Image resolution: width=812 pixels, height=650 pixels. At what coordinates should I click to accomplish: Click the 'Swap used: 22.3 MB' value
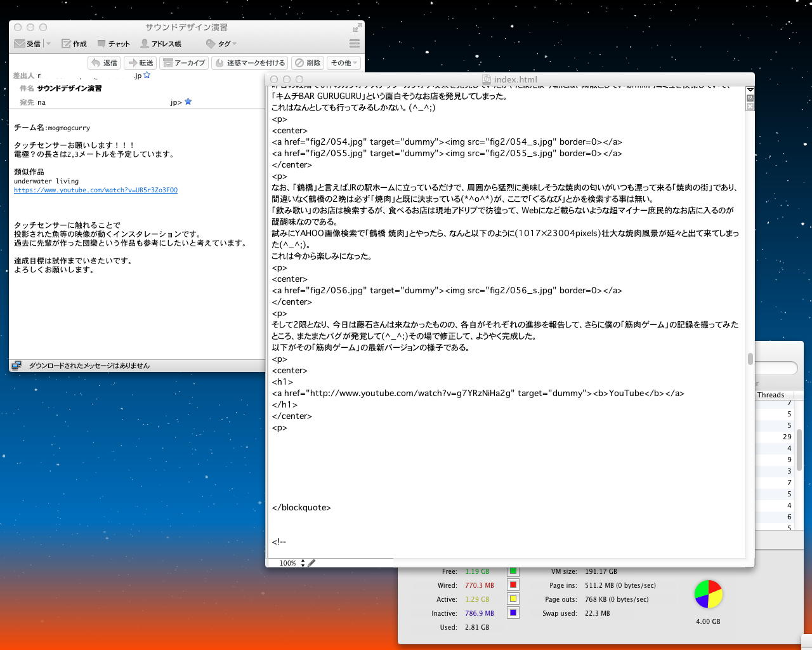pyautogui.click(x=597, y=613)
